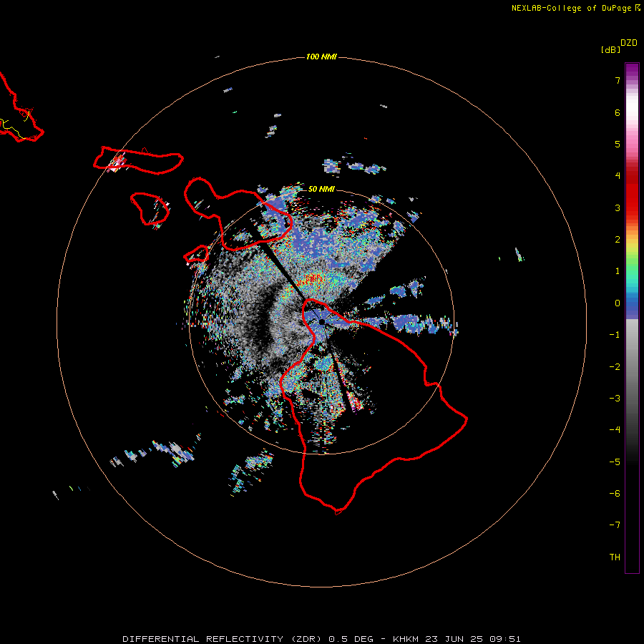Viewport: 644px width, 644px height.
Task: Click the 3 value on the scale
Action: pos(618,208)
